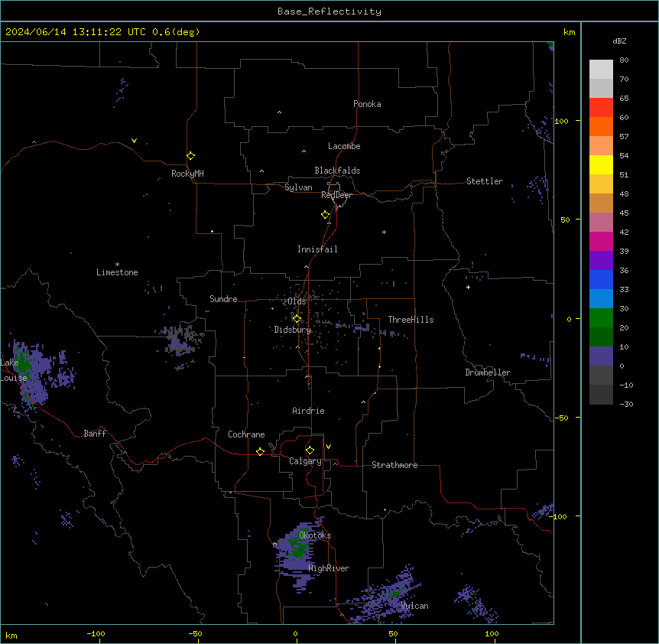Select the Olds label
This screenshot has width=659, height=644.
(x=297, y=301)
